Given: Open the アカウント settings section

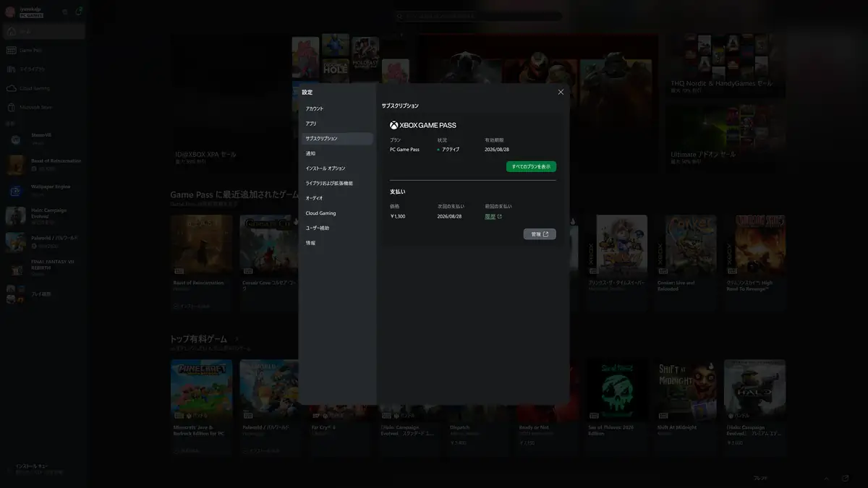Looking at the screenshot, I should 337,108.
